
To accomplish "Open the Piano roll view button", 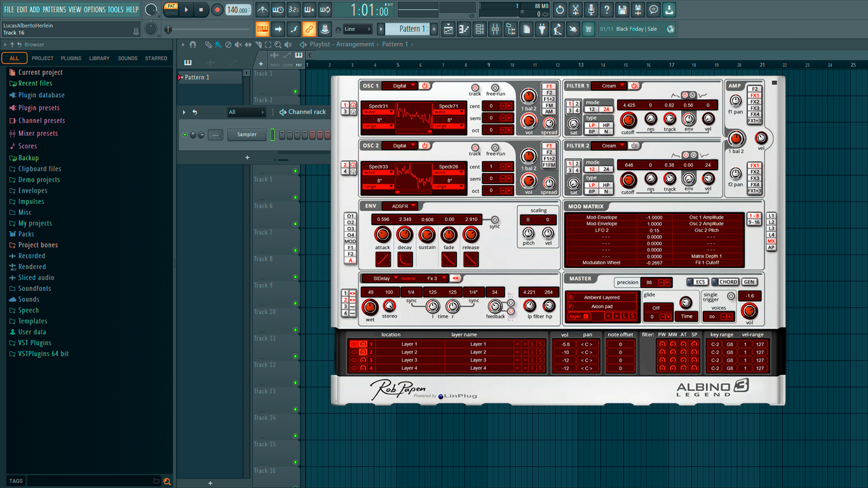I will click(464, 29).
